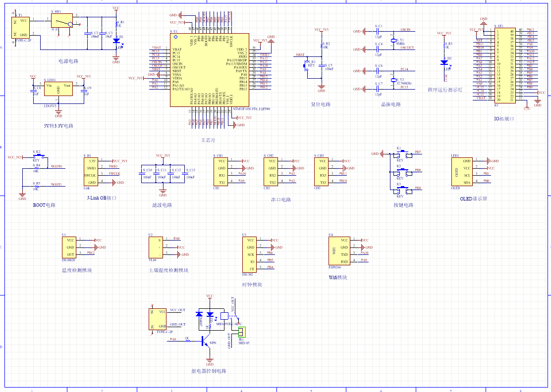Click the NRST net label at reset key
The height and width of the screenshot is (392, 551).
click(300, 55)
